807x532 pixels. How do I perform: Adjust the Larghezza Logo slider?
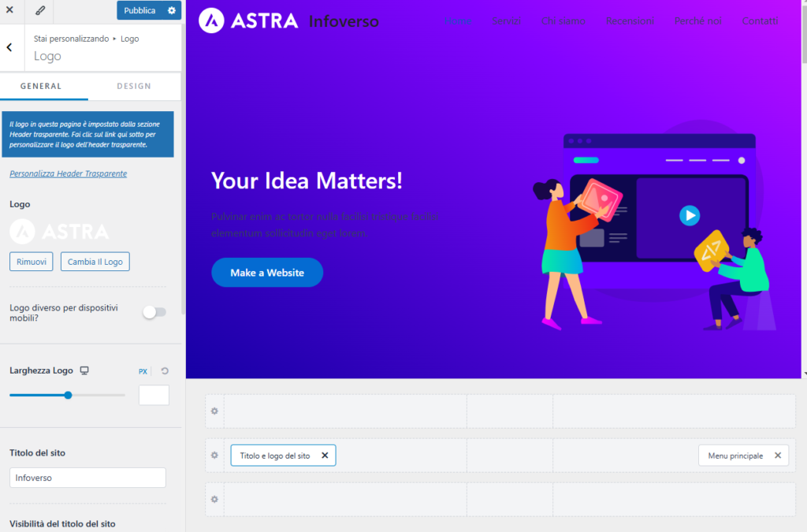coord(68,395)
